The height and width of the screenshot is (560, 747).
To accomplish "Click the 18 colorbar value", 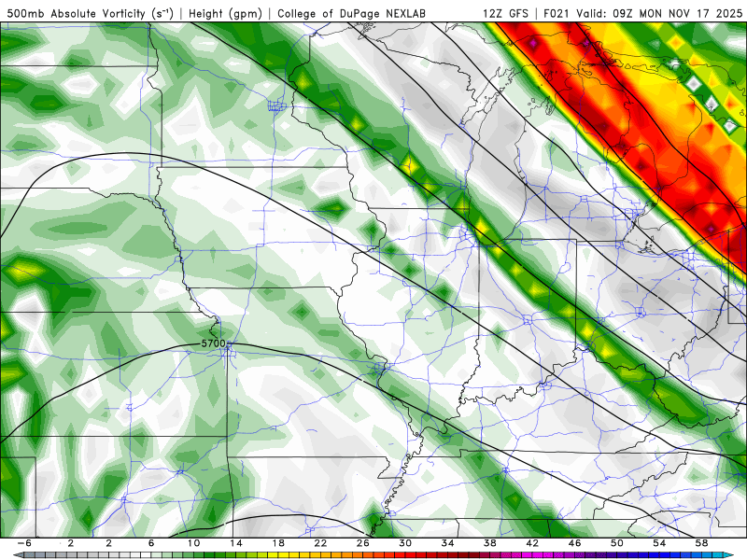I will (x=278, y=543).
